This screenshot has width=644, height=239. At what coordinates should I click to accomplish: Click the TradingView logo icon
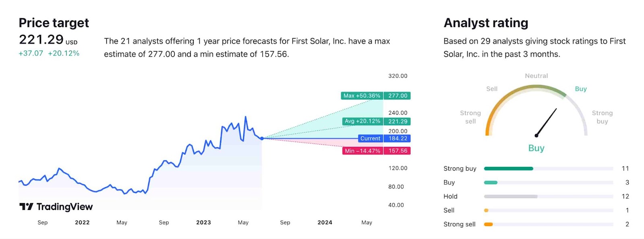coord(27,206)
